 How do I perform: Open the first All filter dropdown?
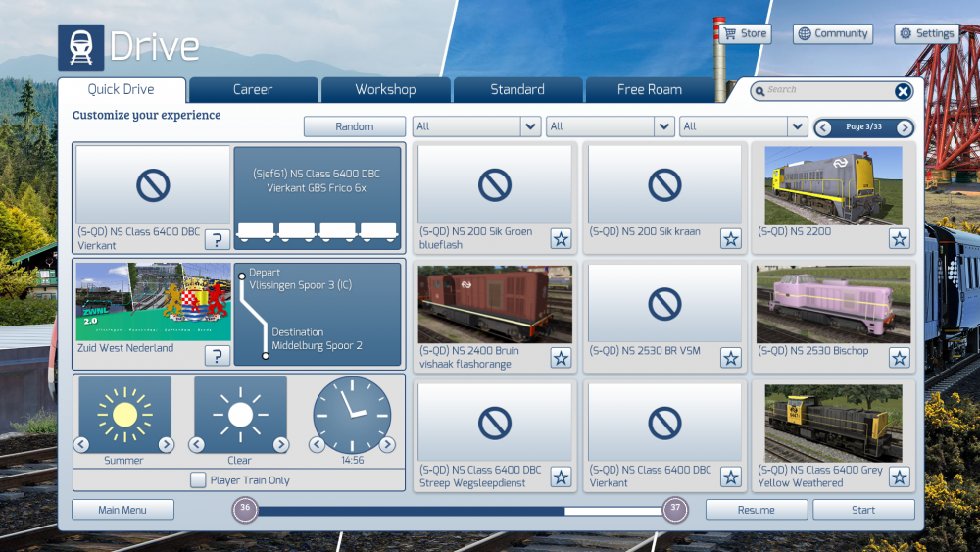point(476,126)
